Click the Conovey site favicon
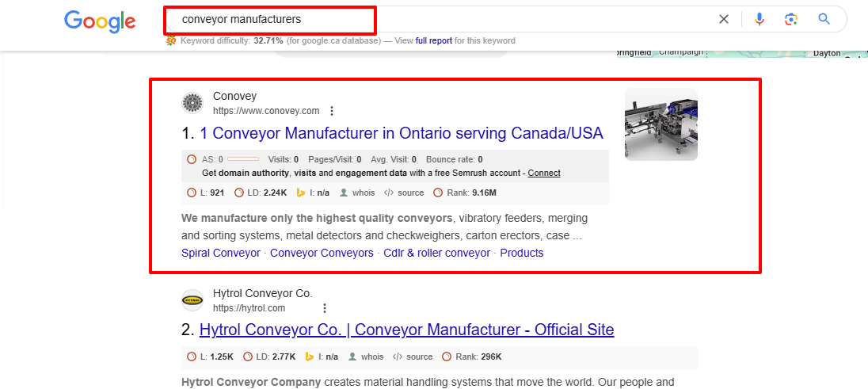 coord(192,103)
